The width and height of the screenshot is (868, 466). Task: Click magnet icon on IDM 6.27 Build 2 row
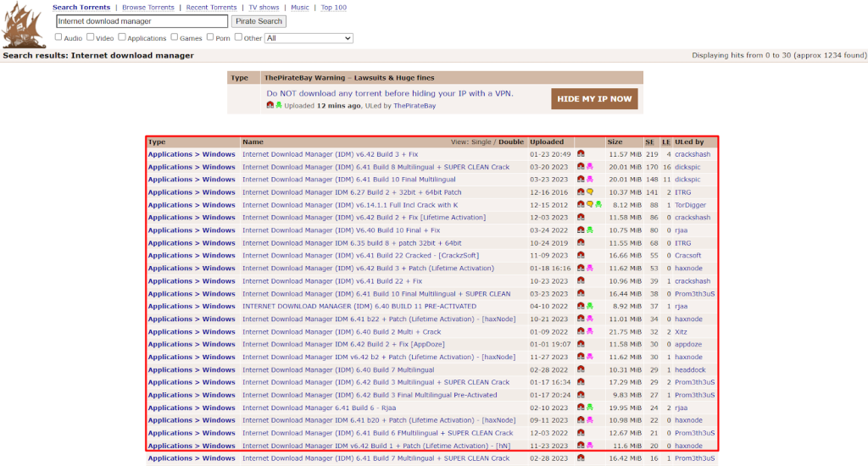pos(581,192)
